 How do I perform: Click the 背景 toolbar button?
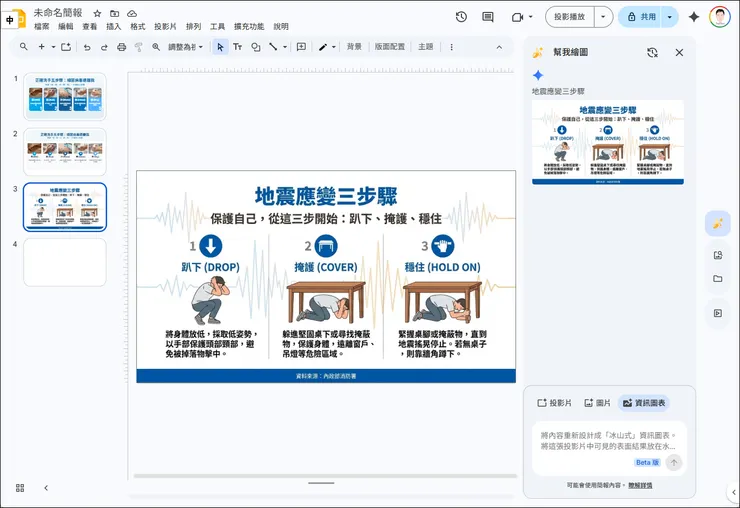(x=354, y=47)
